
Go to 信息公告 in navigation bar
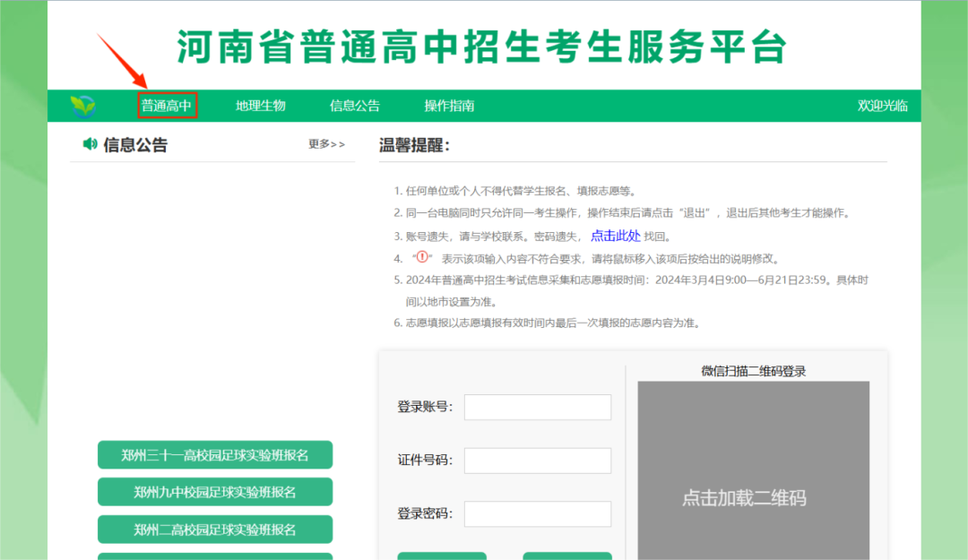354,106
